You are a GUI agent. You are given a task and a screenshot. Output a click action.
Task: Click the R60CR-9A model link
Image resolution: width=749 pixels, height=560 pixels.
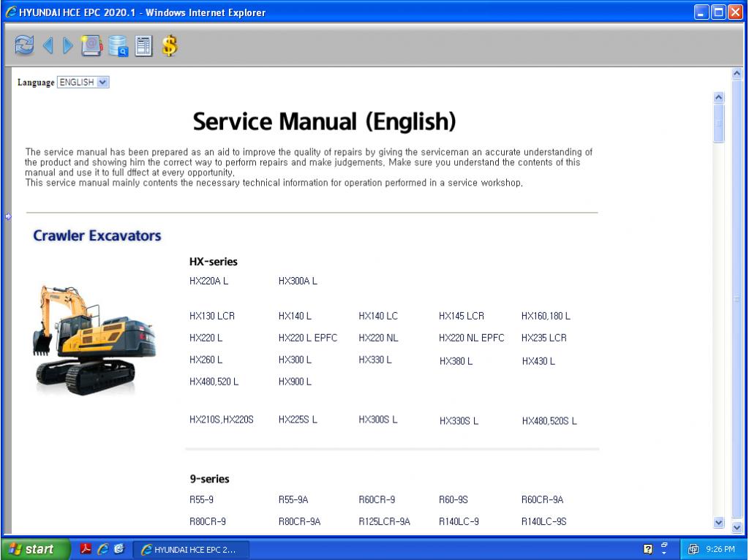click(543, 500)
